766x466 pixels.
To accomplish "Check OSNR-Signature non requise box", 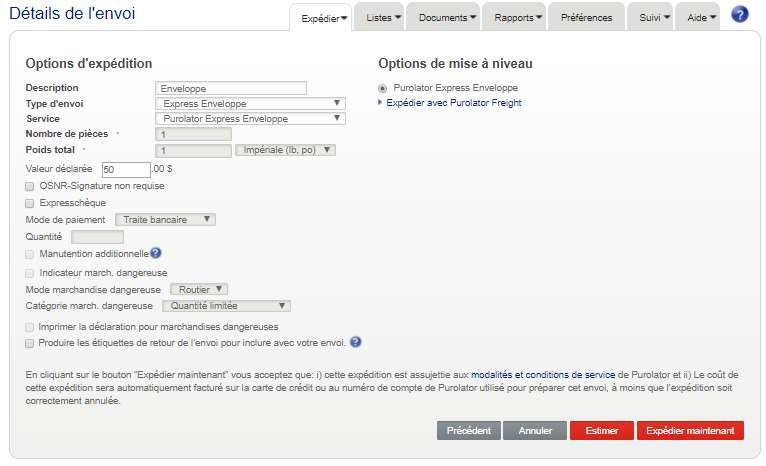I will [30, 186].
